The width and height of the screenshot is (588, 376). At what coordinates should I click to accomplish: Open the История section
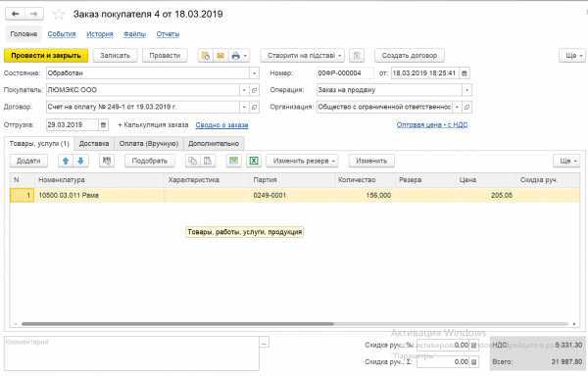[100, 34]
